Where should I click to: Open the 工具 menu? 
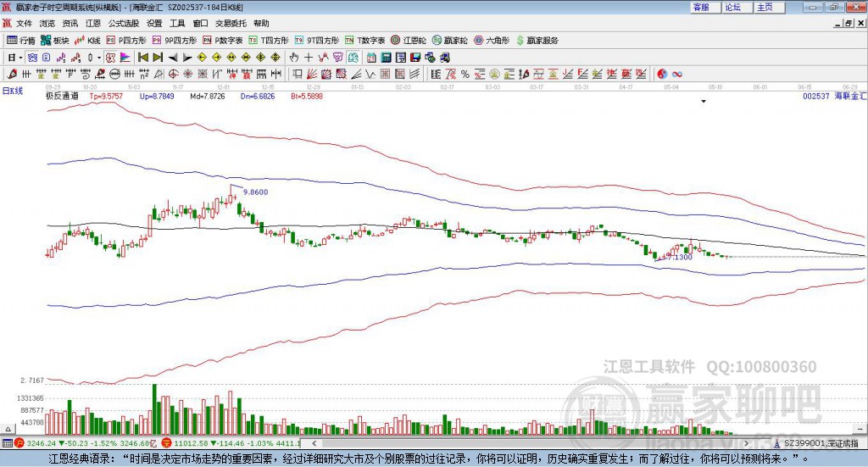click(177, 23)
